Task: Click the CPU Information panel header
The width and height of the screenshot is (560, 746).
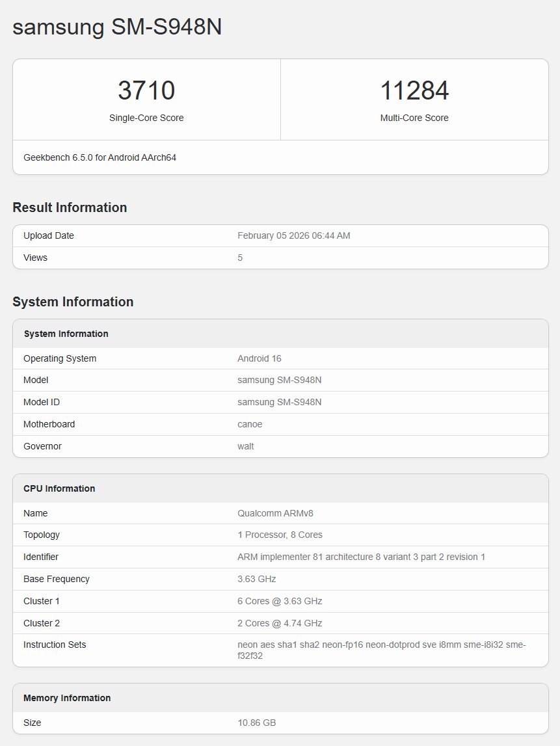Action: [58, 488]
